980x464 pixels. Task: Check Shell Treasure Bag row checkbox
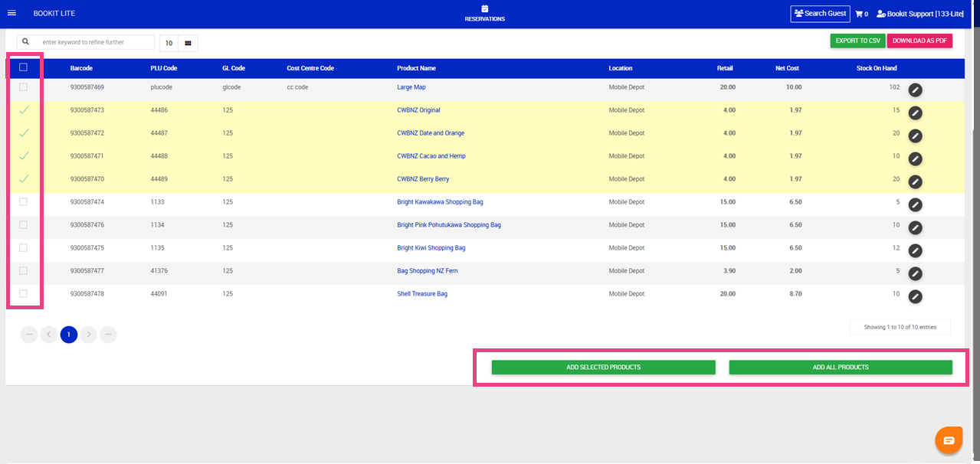[23, 294]
